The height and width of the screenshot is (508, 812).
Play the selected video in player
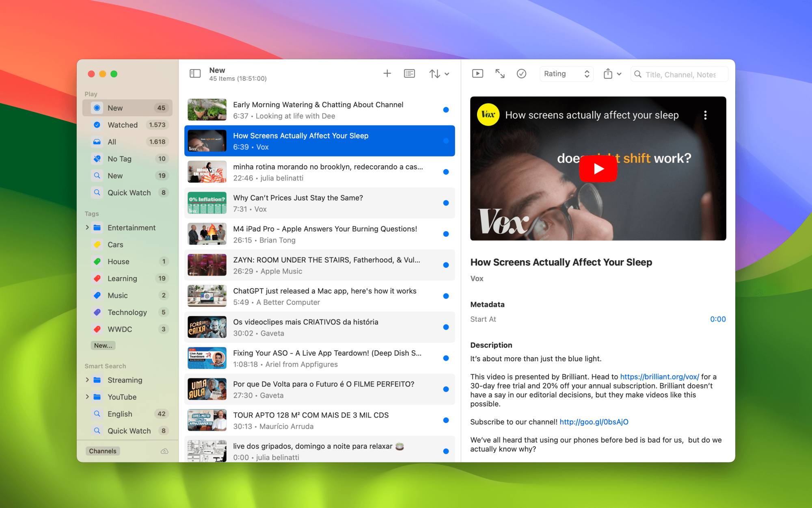pos(477,74)
